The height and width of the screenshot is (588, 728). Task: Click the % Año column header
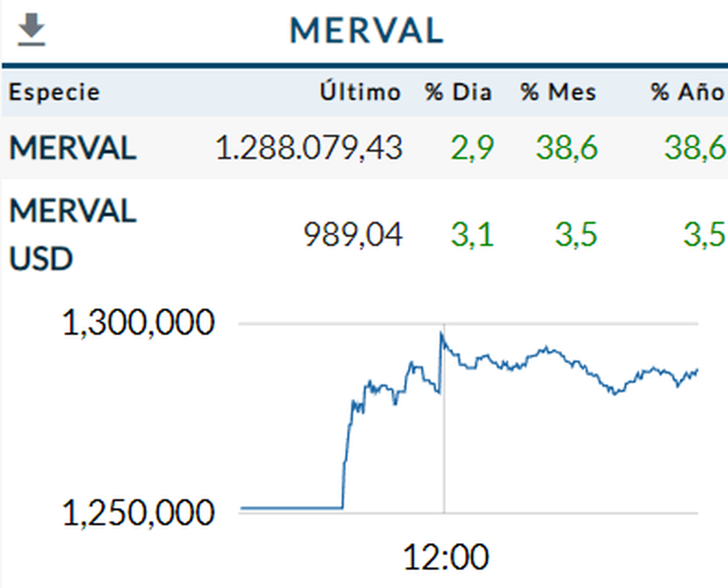point(687,92)
